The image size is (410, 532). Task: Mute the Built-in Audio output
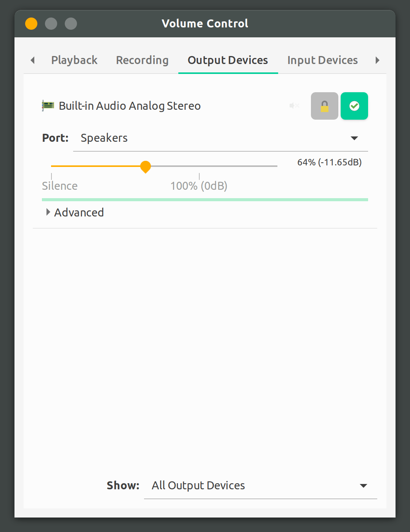[294, 106]
